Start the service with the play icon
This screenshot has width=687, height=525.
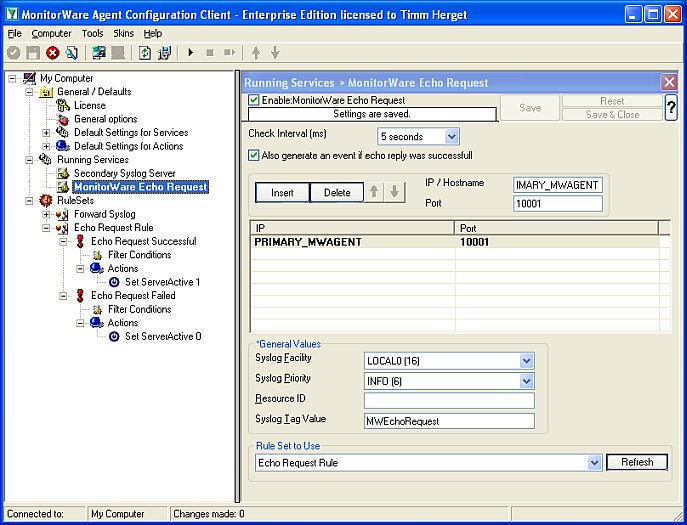(x=191, y=53)
